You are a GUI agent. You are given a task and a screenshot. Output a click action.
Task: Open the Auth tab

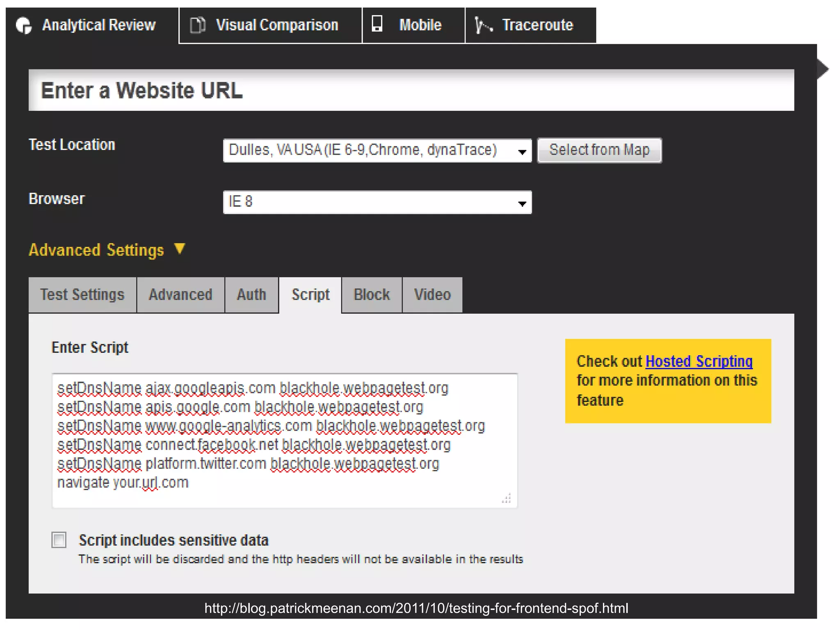tap(251, 295)
